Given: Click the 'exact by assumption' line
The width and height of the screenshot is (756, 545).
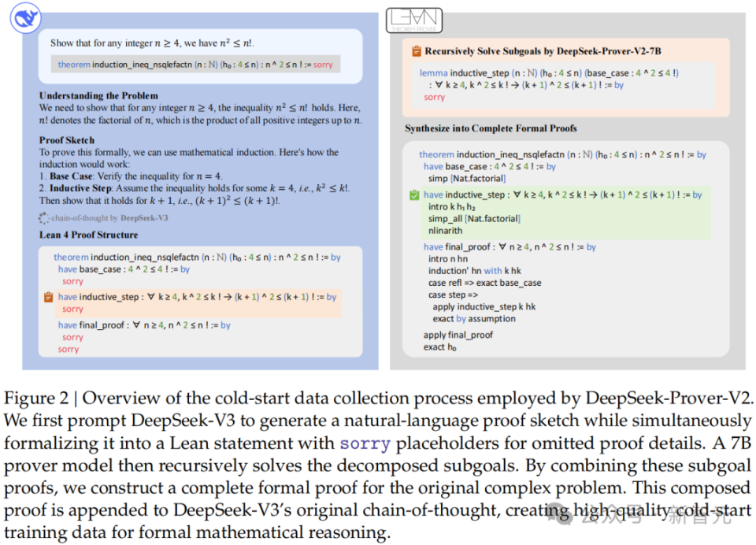Looking at the screenshot, I should [474, 318].
